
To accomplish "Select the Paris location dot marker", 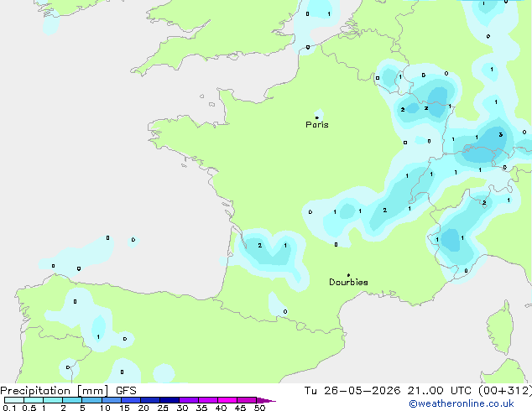I will coord(317,117).
